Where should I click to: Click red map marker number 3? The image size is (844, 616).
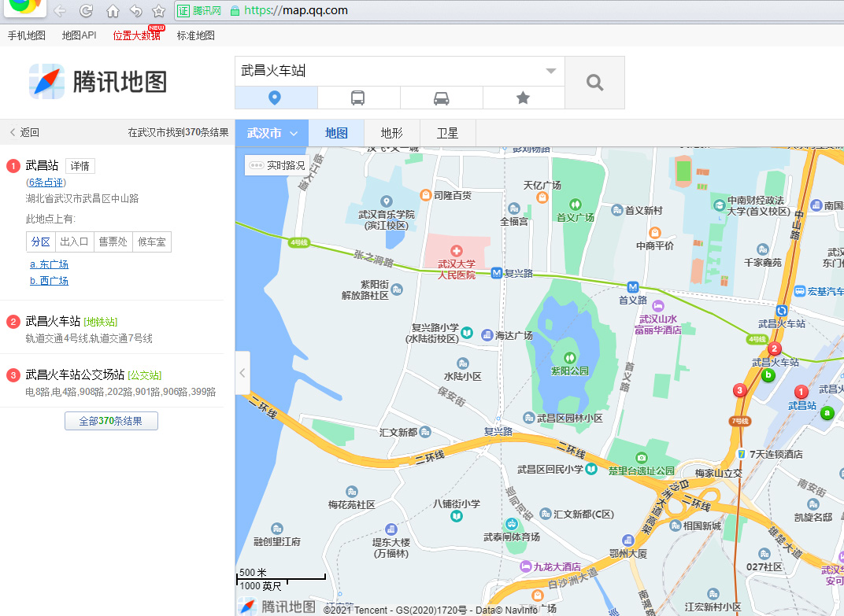(x=740, y=390)
